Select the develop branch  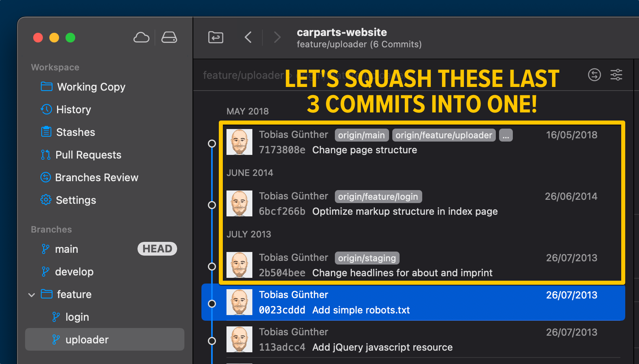pyautogui.click(x=74, y=272)
